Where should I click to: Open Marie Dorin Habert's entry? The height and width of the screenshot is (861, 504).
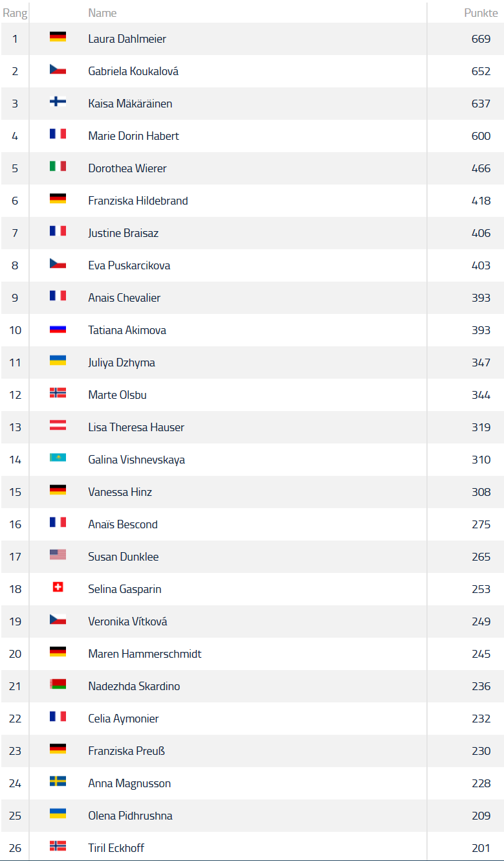pyautogui.click(x=133, y=136)
